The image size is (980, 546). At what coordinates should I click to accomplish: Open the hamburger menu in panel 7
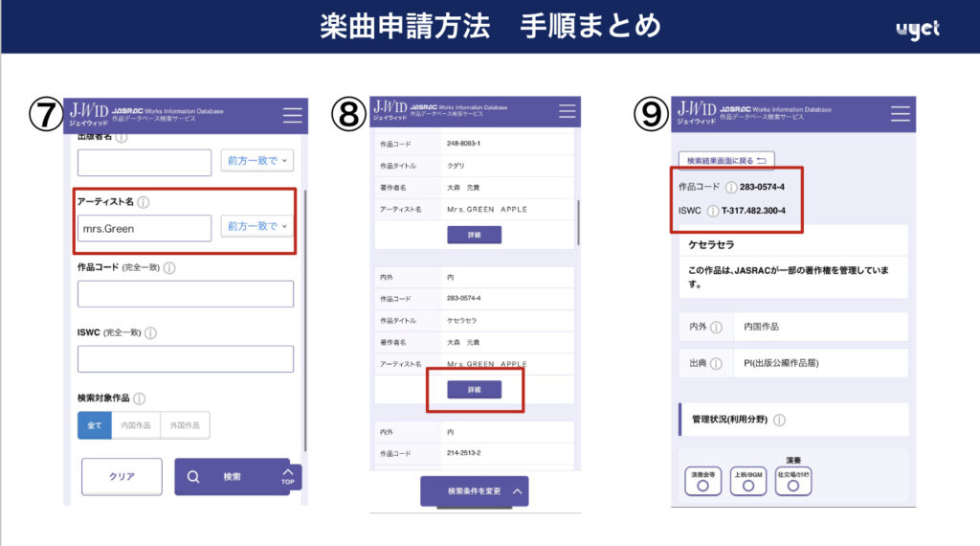click(x=292, y=115)
